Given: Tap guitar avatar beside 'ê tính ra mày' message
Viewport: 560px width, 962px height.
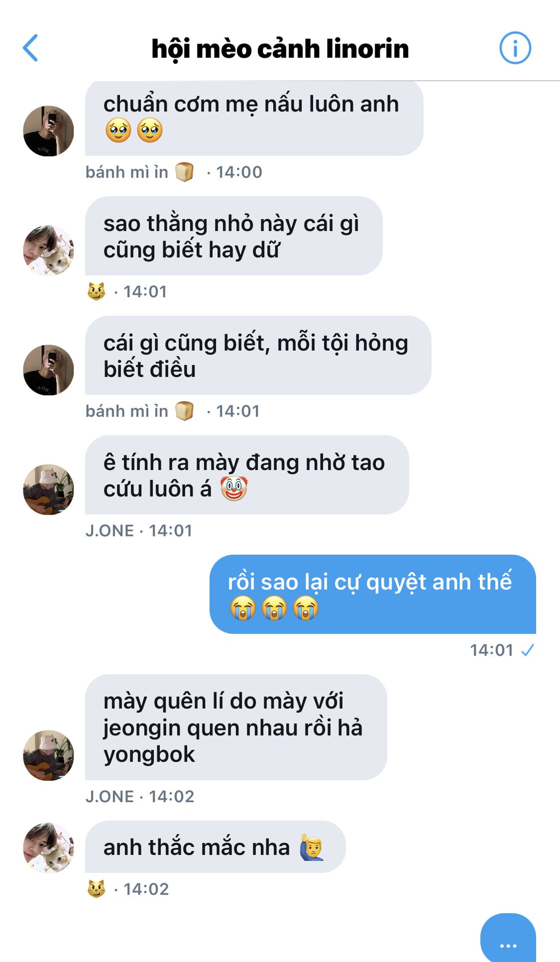Looking at the screenshot, I should click(x=49, y=489).
